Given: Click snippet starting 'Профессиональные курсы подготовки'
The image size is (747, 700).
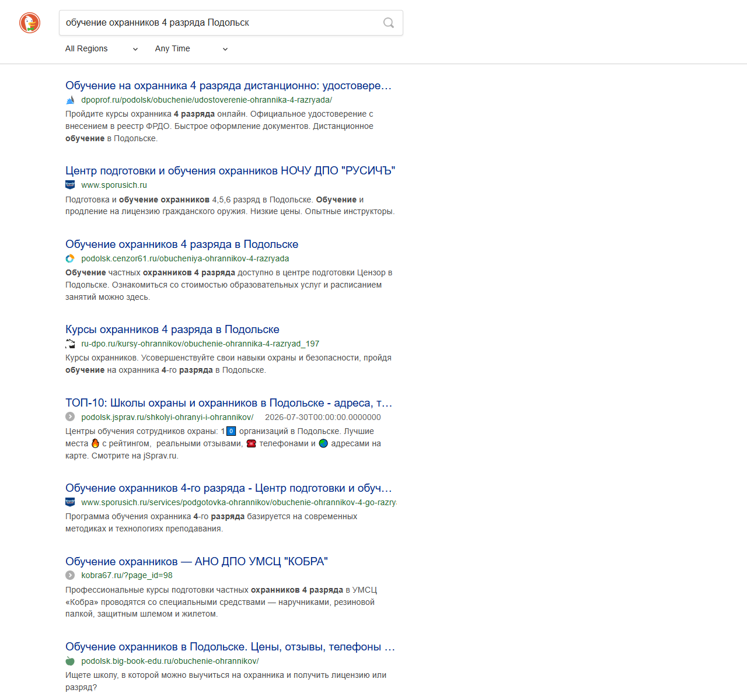Looking at the screenshot, I should point(221,602).
